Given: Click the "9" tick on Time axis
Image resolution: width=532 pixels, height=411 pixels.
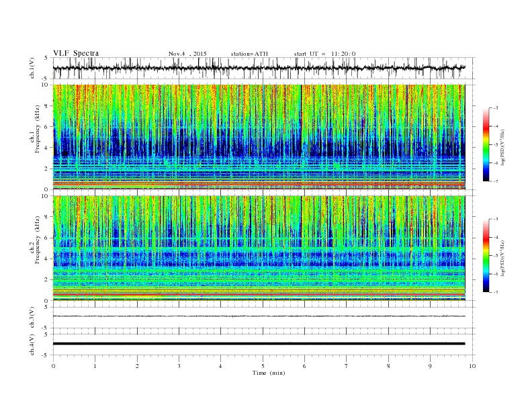Looking at the screenshot, I should tap(430, 366).
